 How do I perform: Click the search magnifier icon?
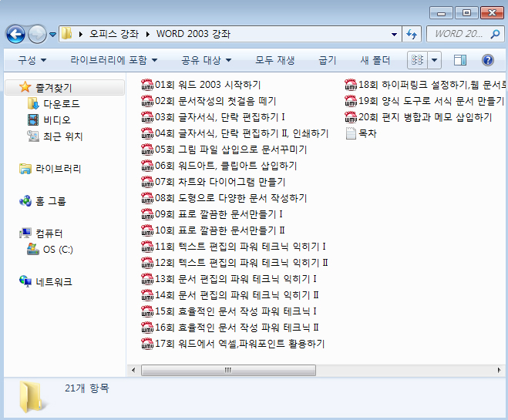pyautogui.click(x=495, y=34)
